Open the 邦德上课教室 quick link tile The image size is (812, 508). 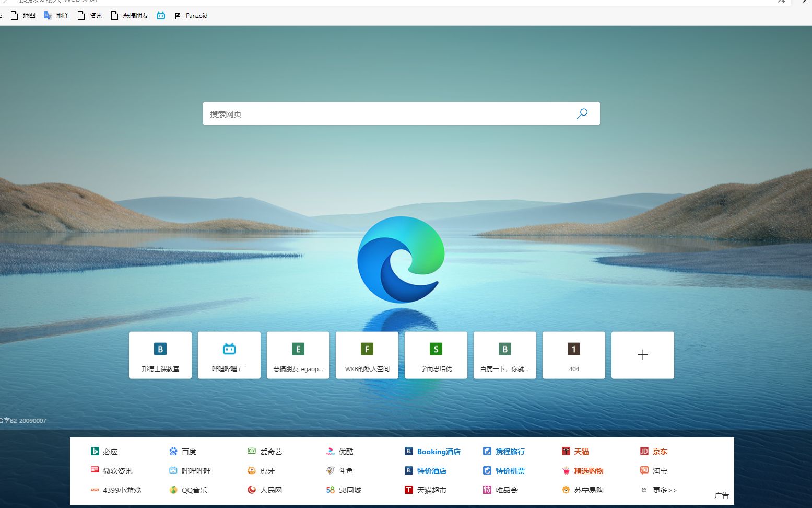160,355
